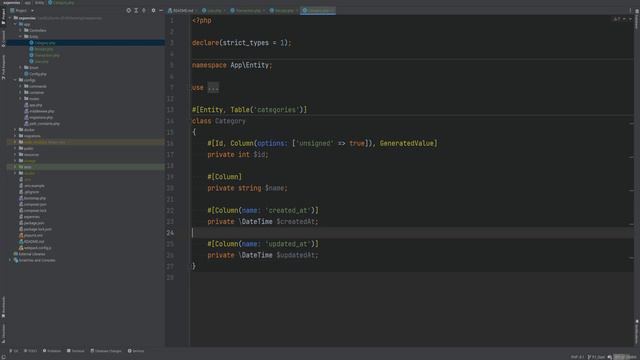Toggle the Project tool window strip button
This screenshot has width=640, height=360.
[3, 16]
